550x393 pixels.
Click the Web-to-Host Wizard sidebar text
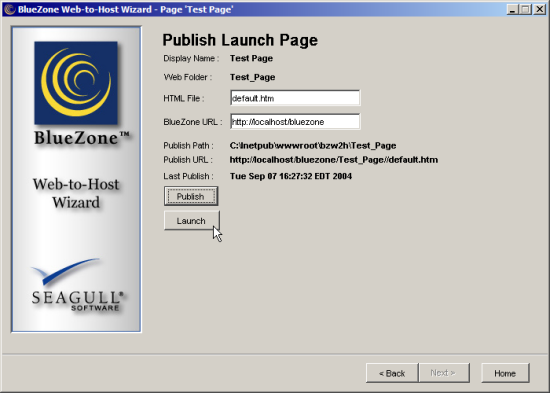pos(76,193)
